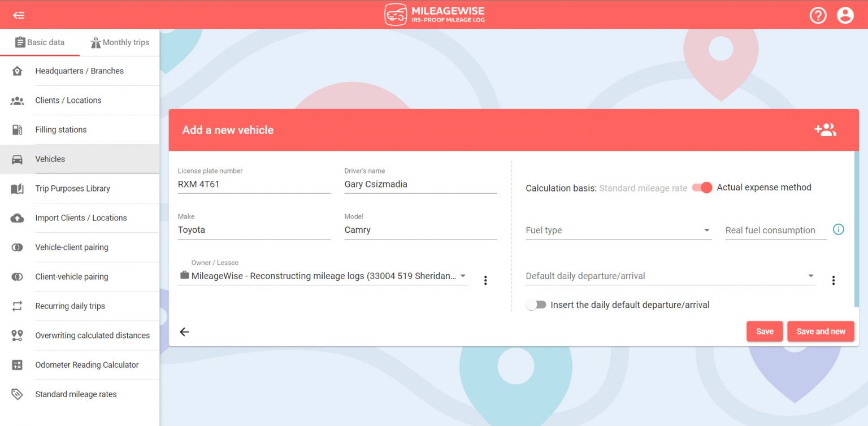Collapse the sidebar with the top-left arrow icon
This screenshot has height=426, width=868.
coord(19,15)
